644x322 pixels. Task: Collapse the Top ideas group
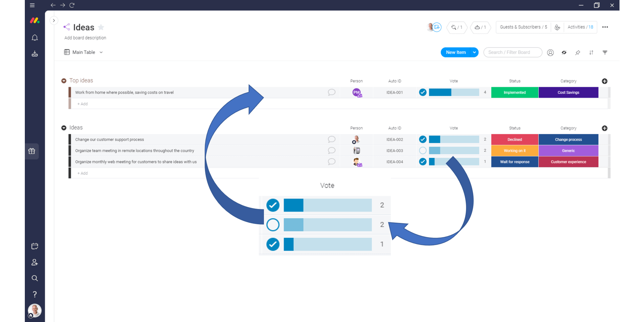click(64, 81)
